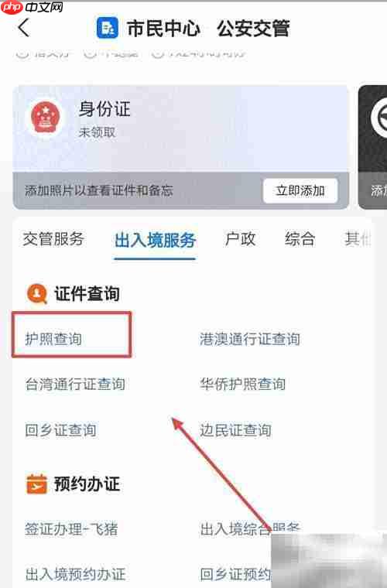Select 台湾通行证查询
Image resolution: width=387 pixels, height=588 pixels.
click(75, 385)
